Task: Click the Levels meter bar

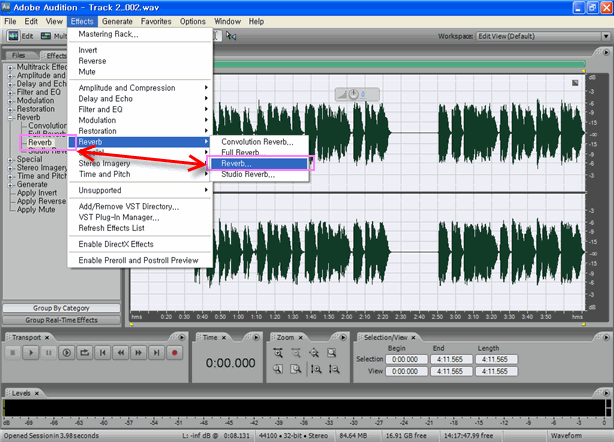Action: pos(305,408)
